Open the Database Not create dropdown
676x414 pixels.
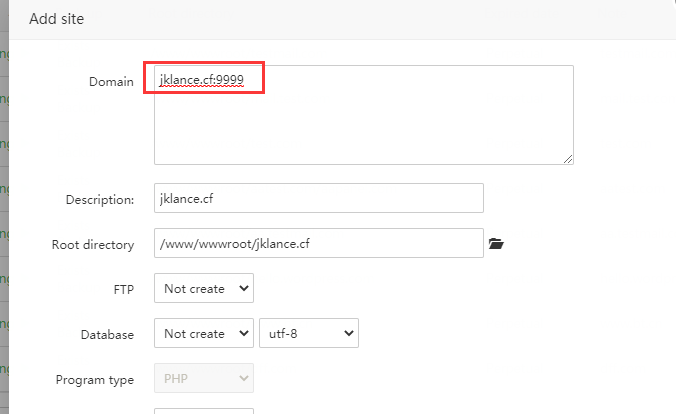pyautogui.click(x=204, y=334)
